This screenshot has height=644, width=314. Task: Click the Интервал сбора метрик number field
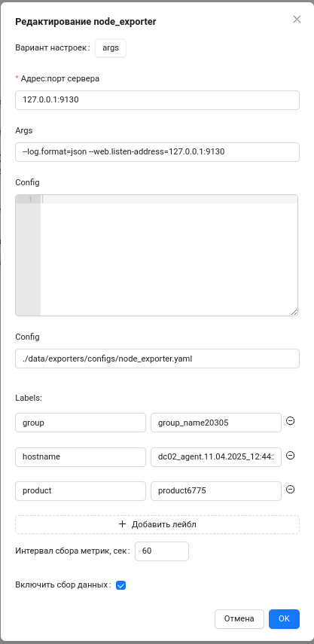(x=162, y=551)
